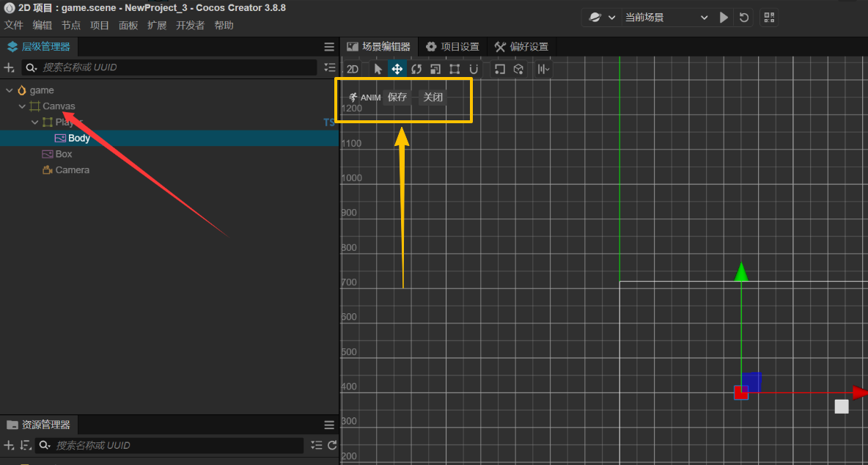This screenshot has width=868, height=465.
Task: Click the red X-axis gizmo arrow
Action: click(860, 393)
